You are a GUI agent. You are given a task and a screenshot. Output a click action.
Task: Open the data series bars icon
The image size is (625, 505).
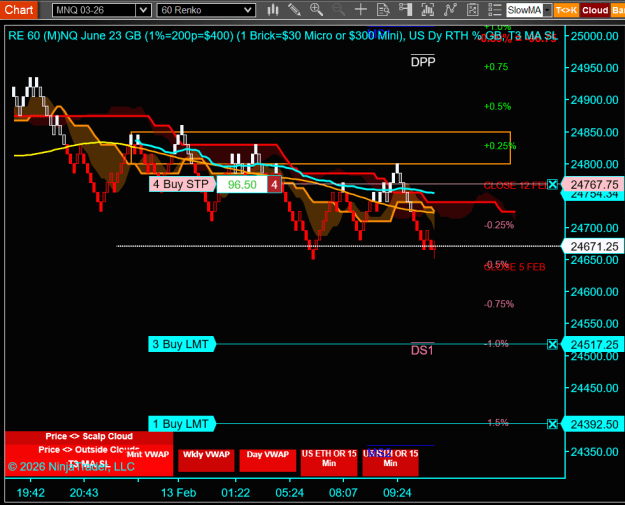[428, 10]
